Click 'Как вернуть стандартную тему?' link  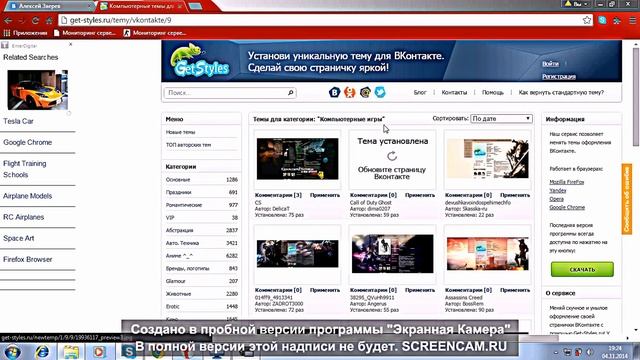point(561,93)
